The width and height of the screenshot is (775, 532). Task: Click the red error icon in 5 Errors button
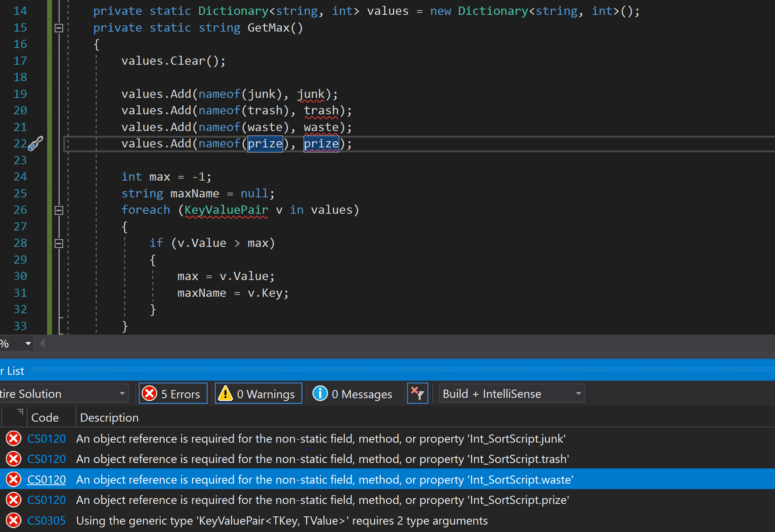point(149,393)
